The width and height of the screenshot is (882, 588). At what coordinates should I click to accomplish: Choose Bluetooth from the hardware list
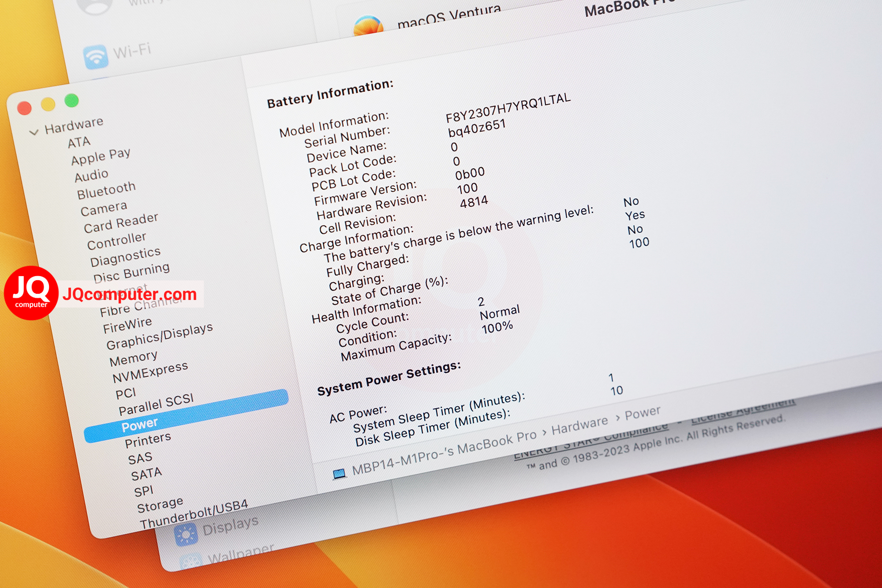106,191
